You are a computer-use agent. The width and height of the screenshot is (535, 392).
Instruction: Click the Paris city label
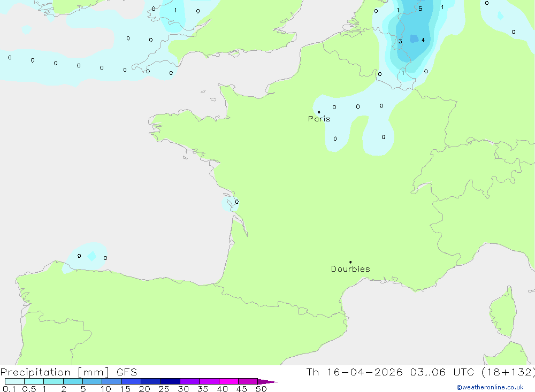[x=319, y=119]
